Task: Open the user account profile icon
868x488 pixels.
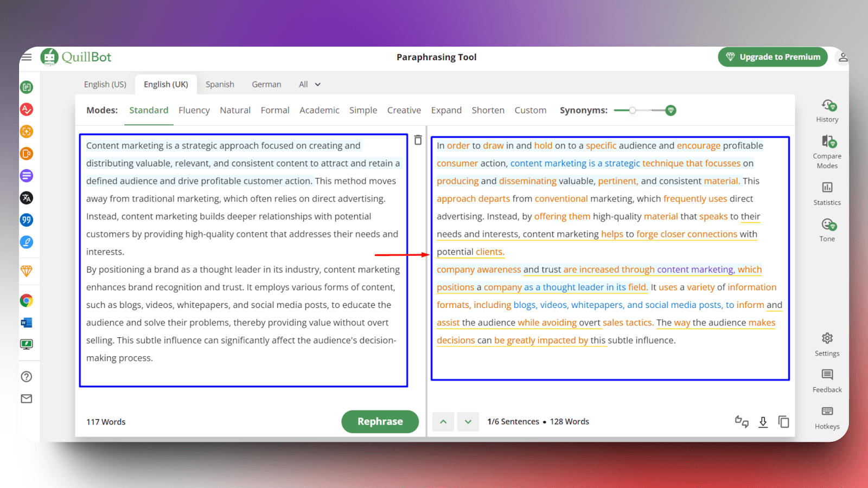Action: (x=843, y=57)
